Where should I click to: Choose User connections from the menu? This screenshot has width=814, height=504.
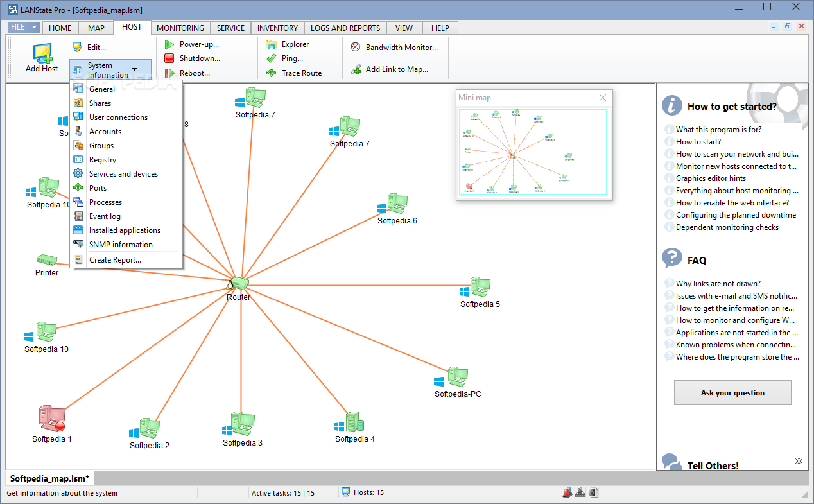(126, 117)
